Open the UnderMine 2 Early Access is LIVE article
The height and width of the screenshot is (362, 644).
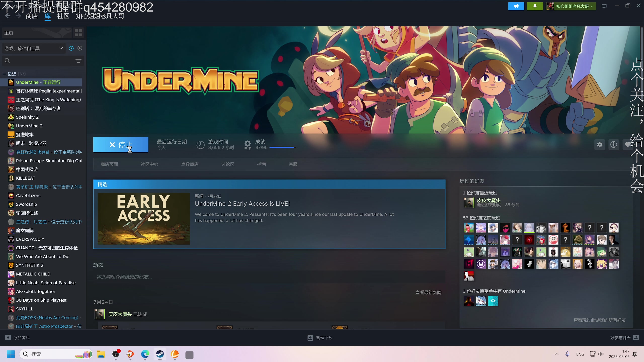(x=242, y=204)
